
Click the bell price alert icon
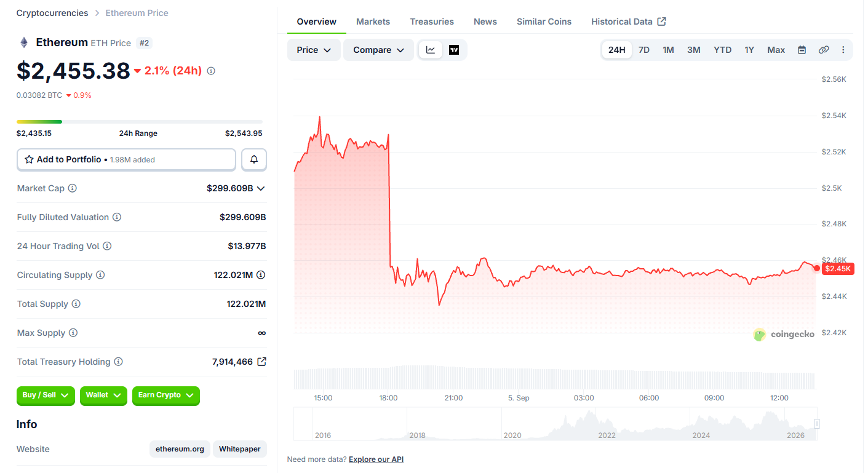pyautogui.click(x=254, y=159)
